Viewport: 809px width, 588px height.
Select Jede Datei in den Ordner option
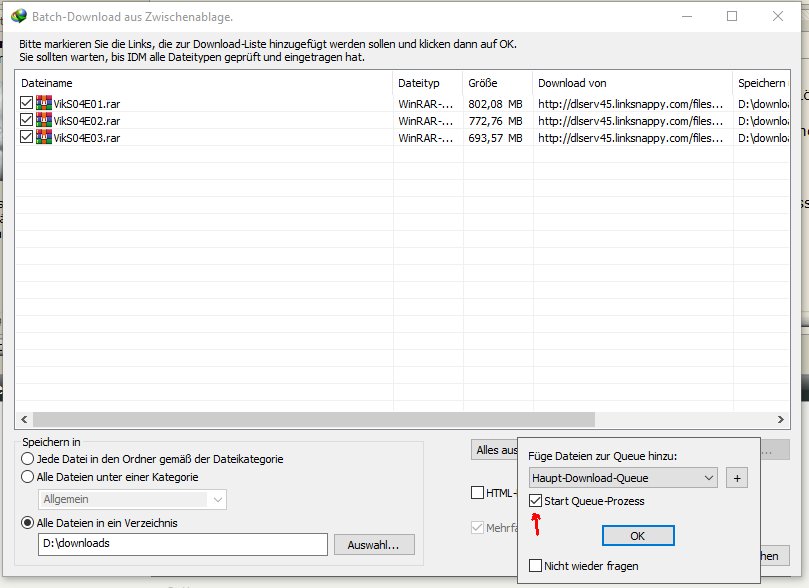click(x=28, y=459)
